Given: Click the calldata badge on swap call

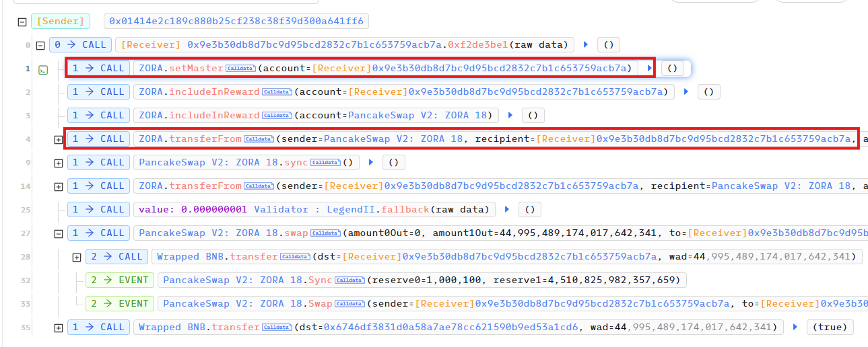Looking at the screenshot, I should click(x=325, y=233).
